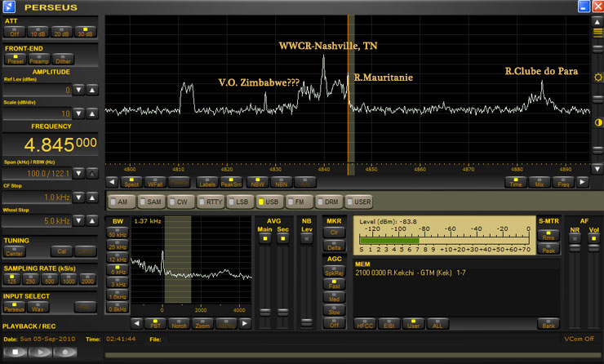The width and height of the screenshot is (604, 364).
Task: Clear markers with Clr button
Action: point(334,233)
